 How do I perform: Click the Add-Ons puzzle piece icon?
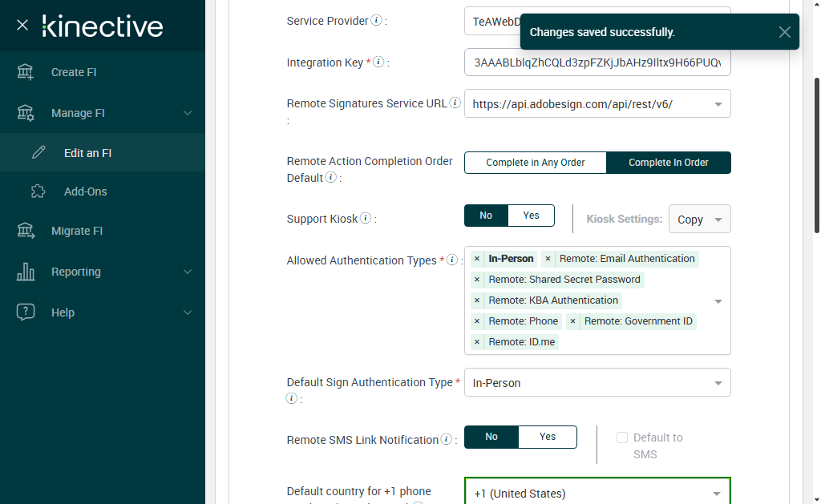(38, 192)
